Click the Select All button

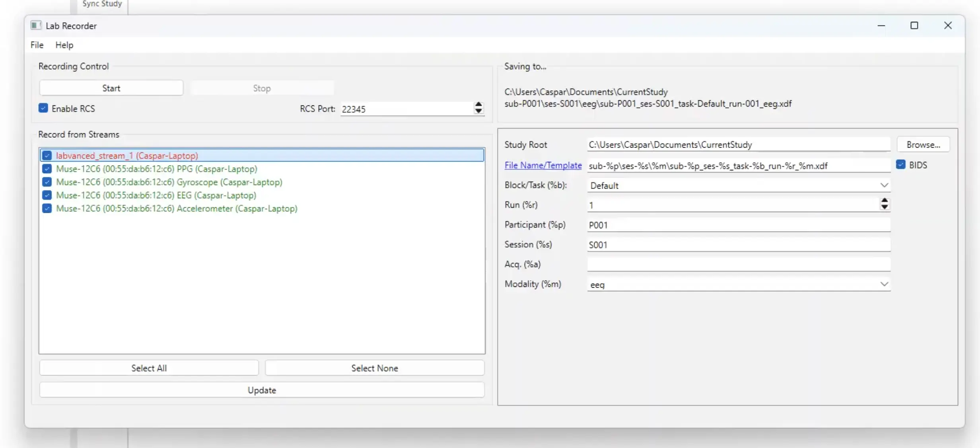pyautogui.click(x=149, y=368)
